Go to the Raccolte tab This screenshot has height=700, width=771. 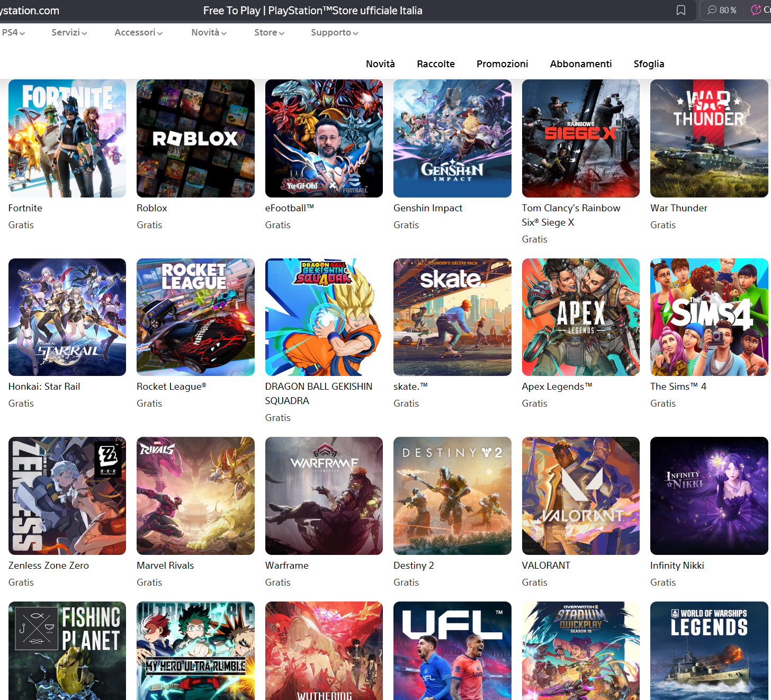coord(436,64)
